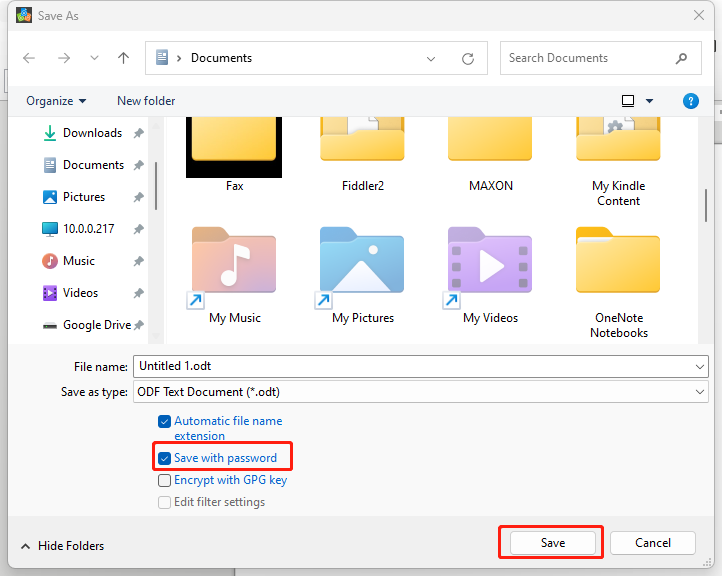The width and height of the screenshot is (722, 576).
Task: Collapse folders with Hide Folders
Action: pyautogui.click(x=62, y=546)
